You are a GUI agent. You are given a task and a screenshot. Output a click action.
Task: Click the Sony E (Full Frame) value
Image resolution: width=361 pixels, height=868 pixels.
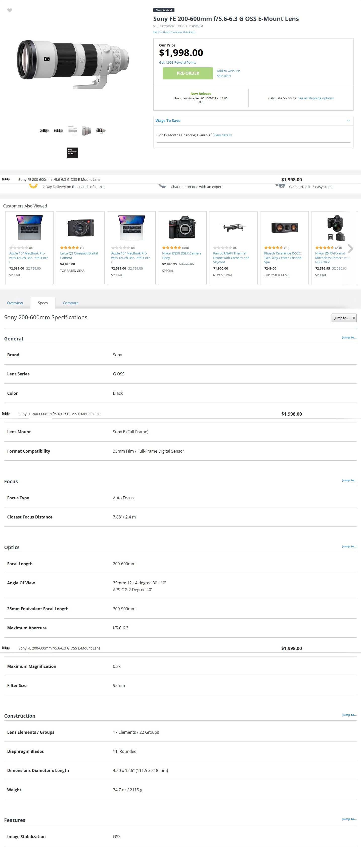pyautogui.click(x=131, y=432)
